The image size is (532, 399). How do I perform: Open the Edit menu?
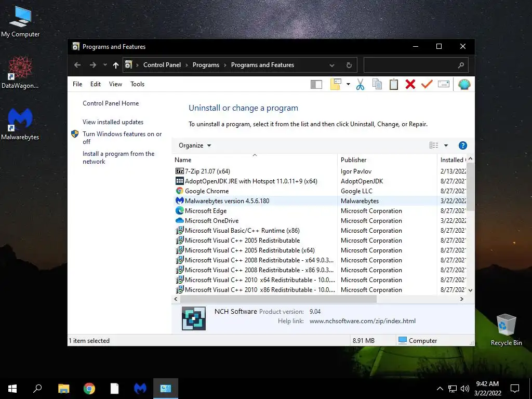(96, 84)
